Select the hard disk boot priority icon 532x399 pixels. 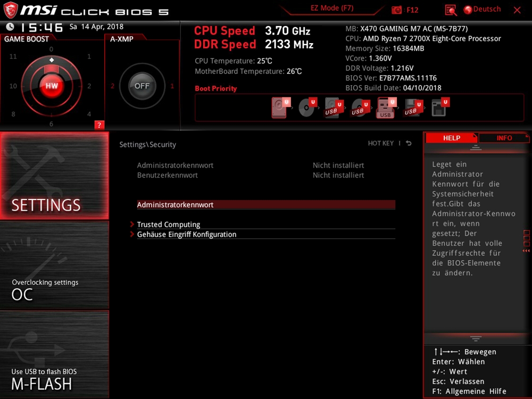281,107
